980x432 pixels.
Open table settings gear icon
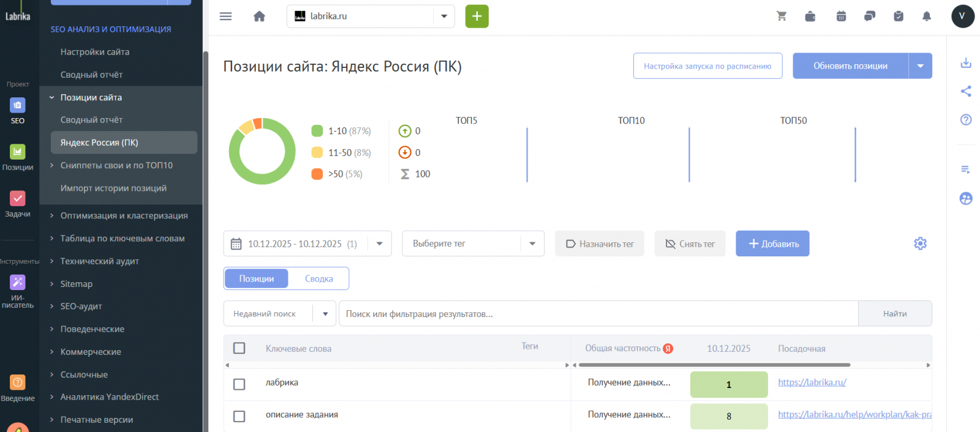point(920,244)
